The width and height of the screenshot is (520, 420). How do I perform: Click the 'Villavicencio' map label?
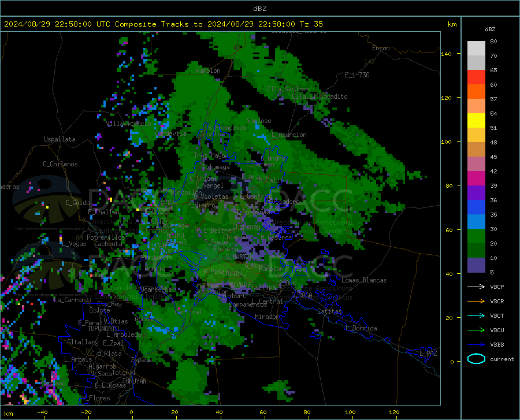click(x=129, y=124)
